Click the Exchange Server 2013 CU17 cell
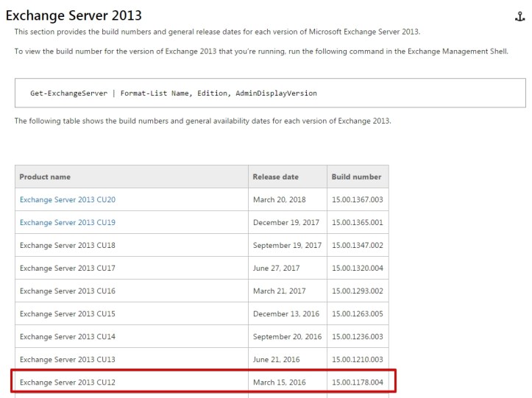The width and height of the screenshot is (532, 398). pyautogui.click(x=68, y=268)
